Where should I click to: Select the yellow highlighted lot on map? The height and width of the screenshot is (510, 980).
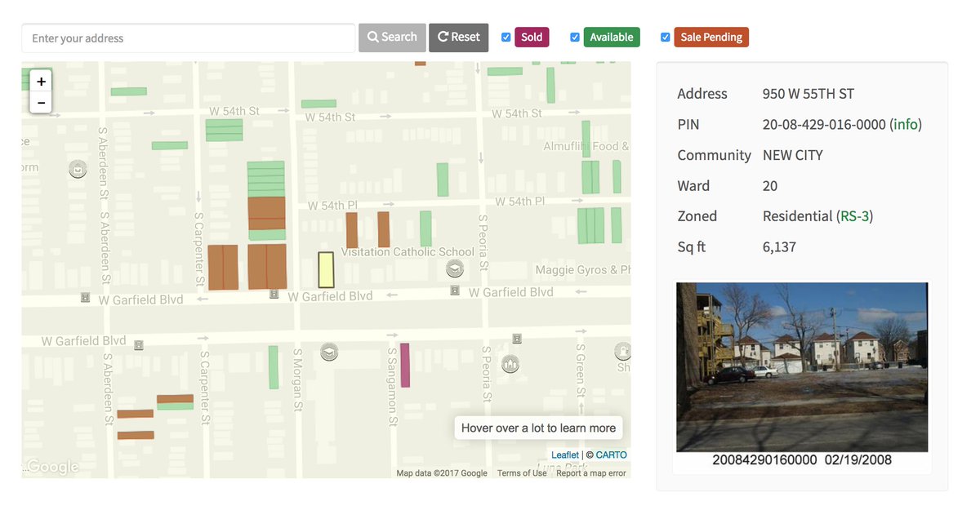(326, 269)
